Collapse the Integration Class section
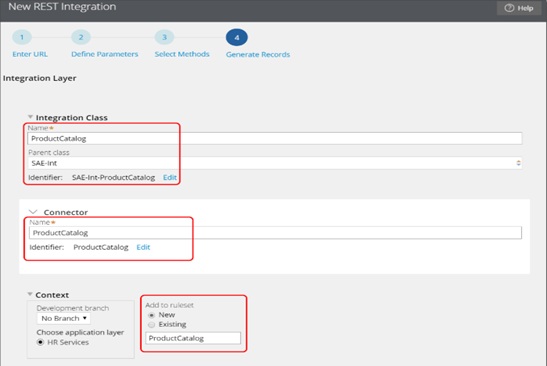 click(30, 117)
